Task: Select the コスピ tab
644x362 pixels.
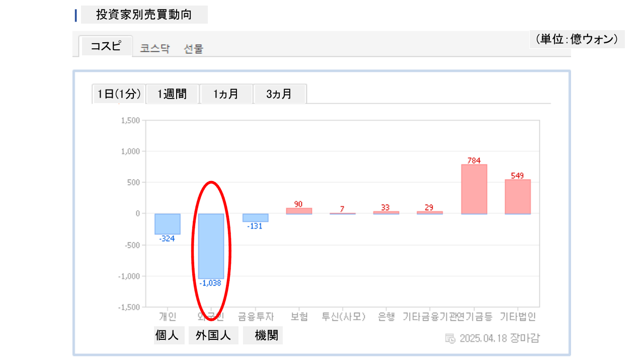Action: pos(106,46)
